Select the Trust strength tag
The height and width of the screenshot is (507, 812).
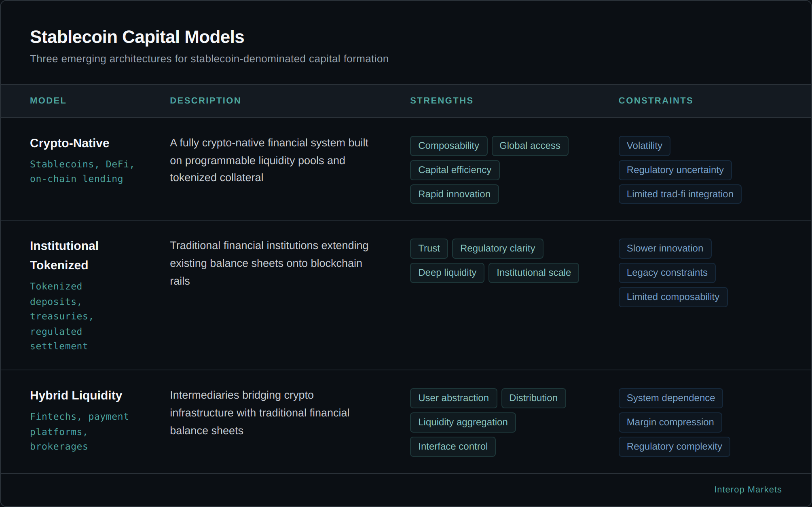point(429,249)
